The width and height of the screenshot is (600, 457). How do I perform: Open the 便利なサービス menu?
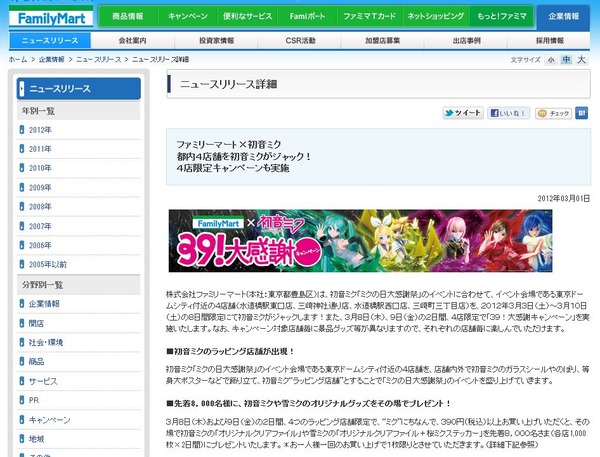248,16
